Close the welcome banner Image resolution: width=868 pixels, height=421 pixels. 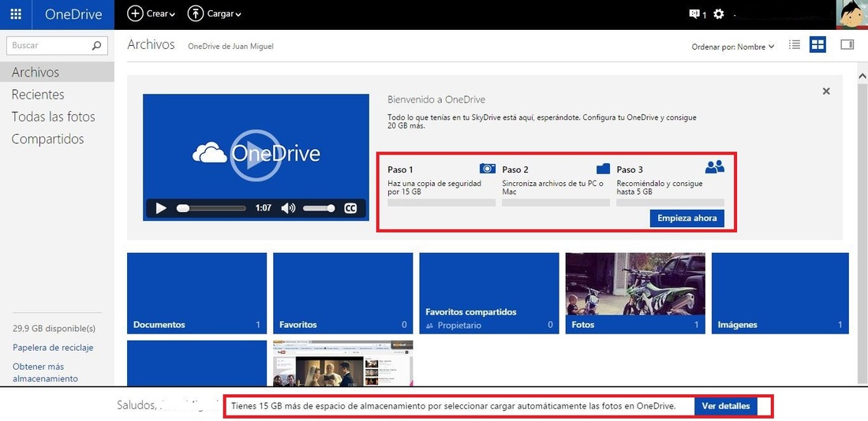point(826,91)
